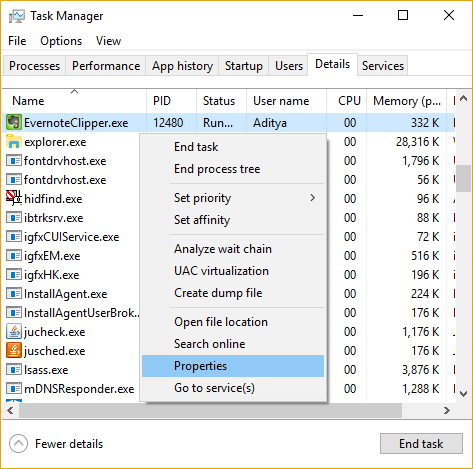473x469 pixels.
Task: Maximize the Task Manager window
Action: [403, 15]
